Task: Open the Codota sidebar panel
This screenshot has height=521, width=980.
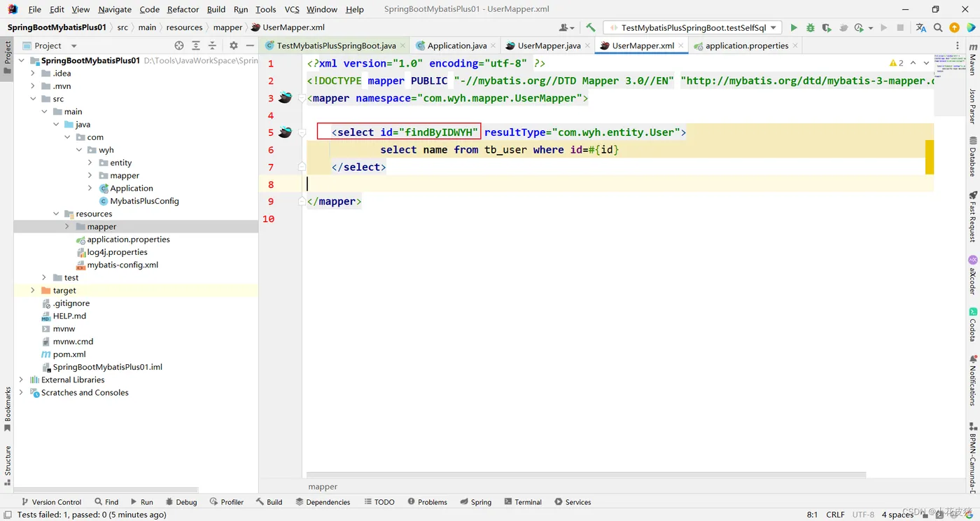Action: (x=973, y=324)
